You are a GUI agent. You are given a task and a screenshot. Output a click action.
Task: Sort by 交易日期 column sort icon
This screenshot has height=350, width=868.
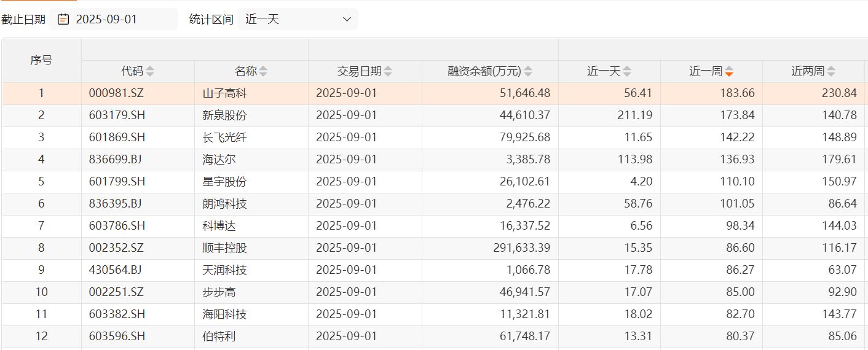coord(388,72)
